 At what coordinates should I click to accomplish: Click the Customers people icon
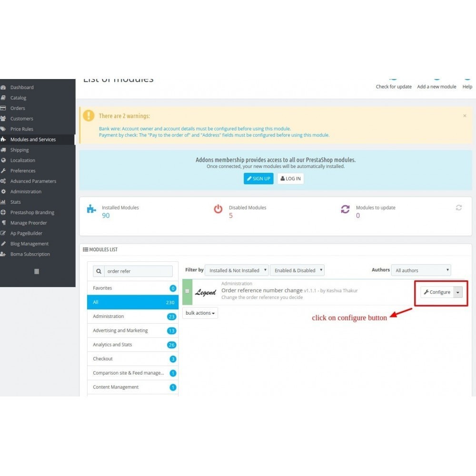pyautogui.click(x=3, y=119)
